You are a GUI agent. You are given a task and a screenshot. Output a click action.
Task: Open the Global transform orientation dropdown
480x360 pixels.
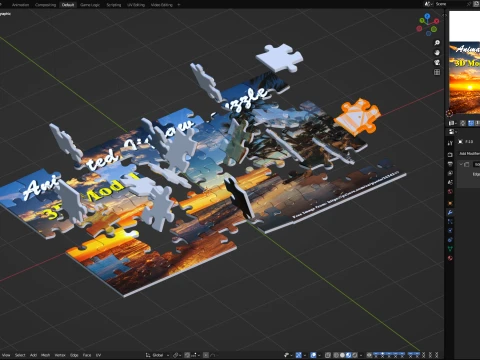coord(157,355)
